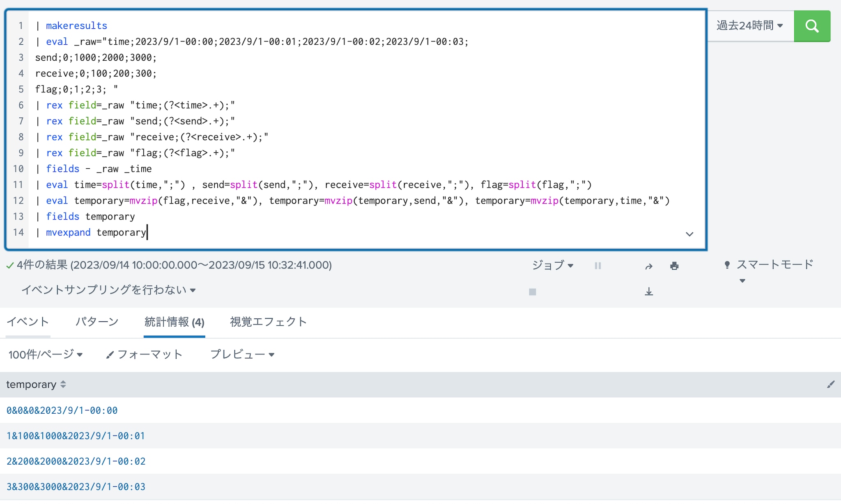Click result 0&0&0&2023/9/1-00:00
This screenshot has width=841, height=504.
pos(62,410)
